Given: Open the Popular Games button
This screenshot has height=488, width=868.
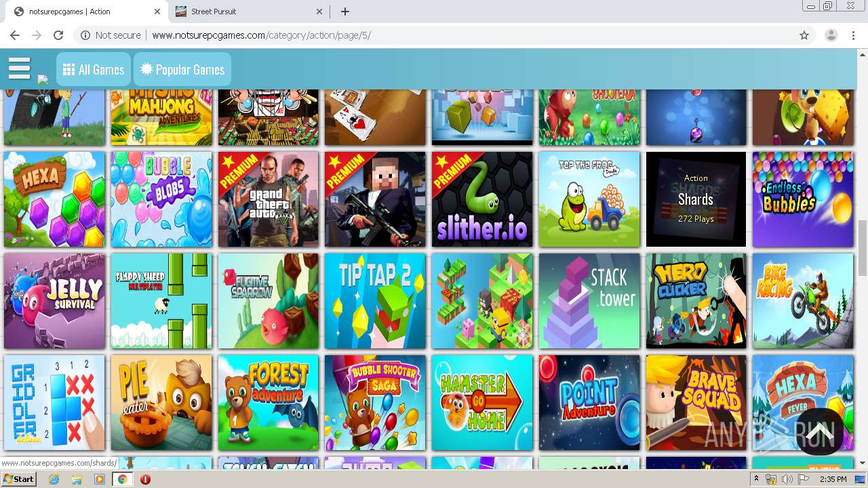Looking at the screenshot, I should click(182, 69).
